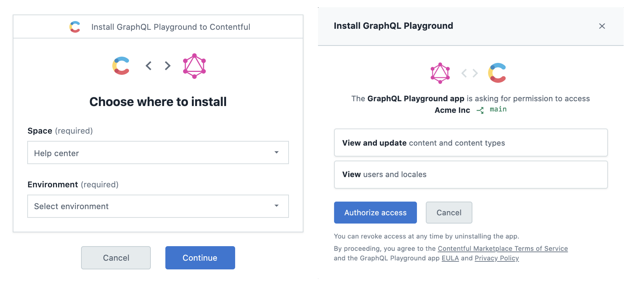The image size is (644, 289).
Task: Click the green branch icon beside main
Action: tap(480, 110)
